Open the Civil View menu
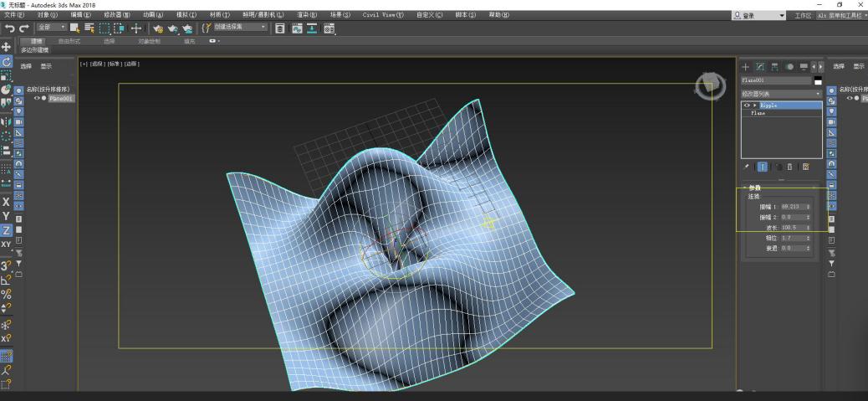Image resolution: width=868 pixels, height=401 pixels. point(383,15)
